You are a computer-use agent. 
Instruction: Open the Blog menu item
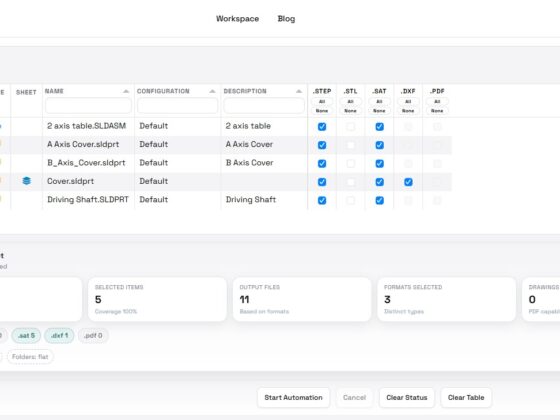[286, 19]
